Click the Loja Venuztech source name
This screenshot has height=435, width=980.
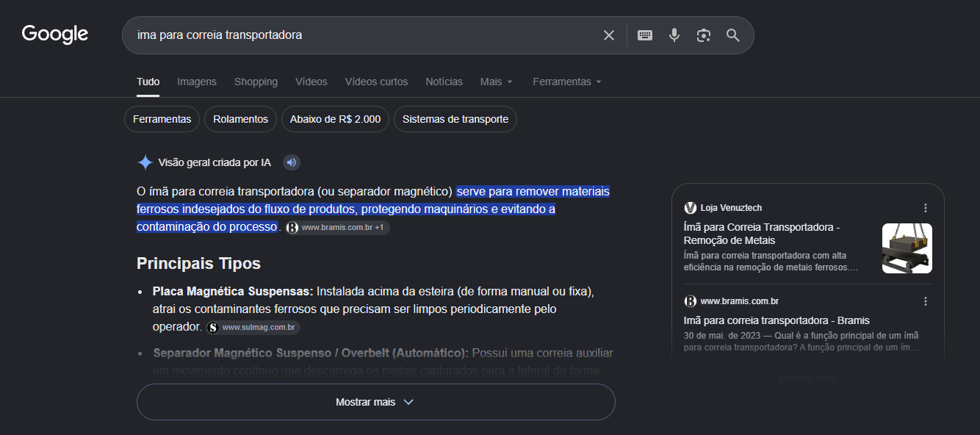tap(731, 208)
